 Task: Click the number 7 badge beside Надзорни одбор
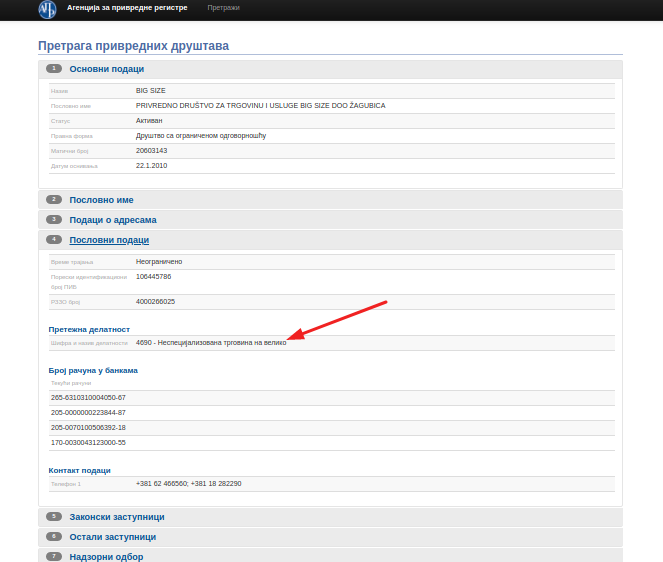[54, 556]
